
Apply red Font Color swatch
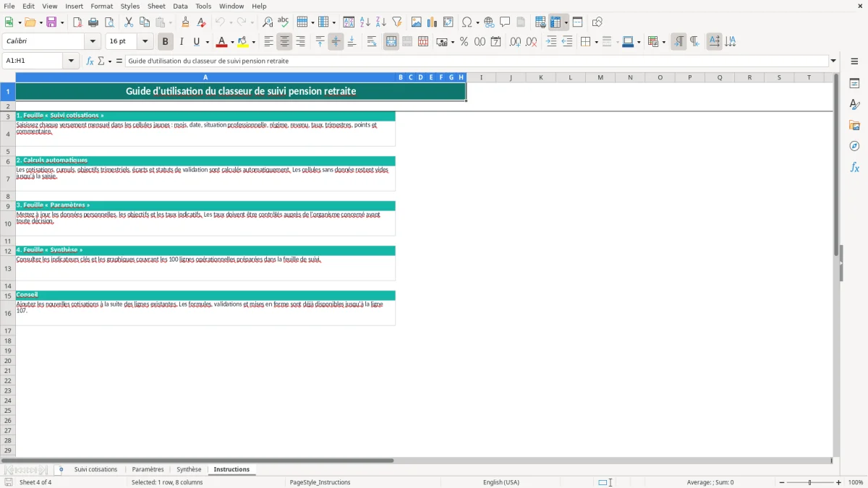222,42
